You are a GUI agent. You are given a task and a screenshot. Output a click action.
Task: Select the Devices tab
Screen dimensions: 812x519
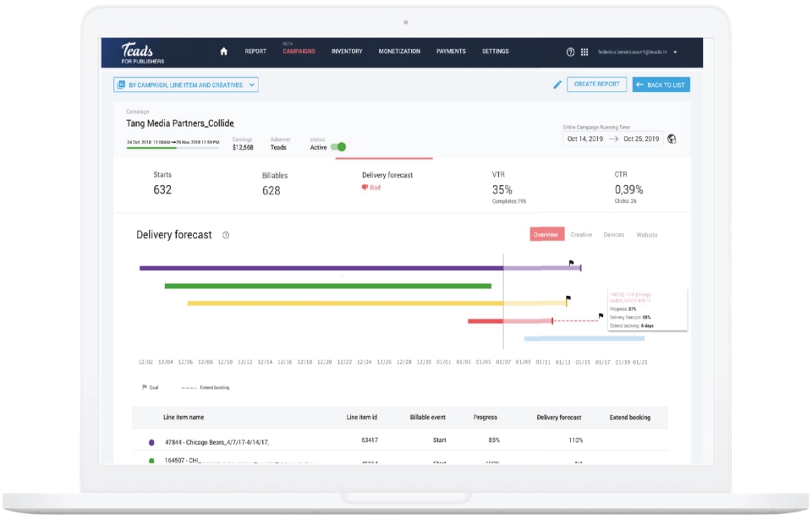click(613, 235)
